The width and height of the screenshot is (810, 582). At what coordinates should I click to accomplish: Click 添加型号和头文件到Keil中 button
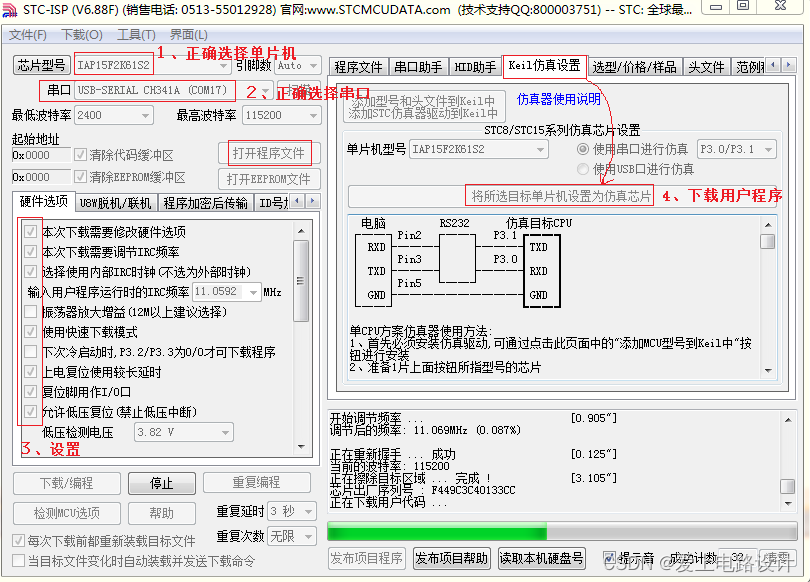(423, 107)
